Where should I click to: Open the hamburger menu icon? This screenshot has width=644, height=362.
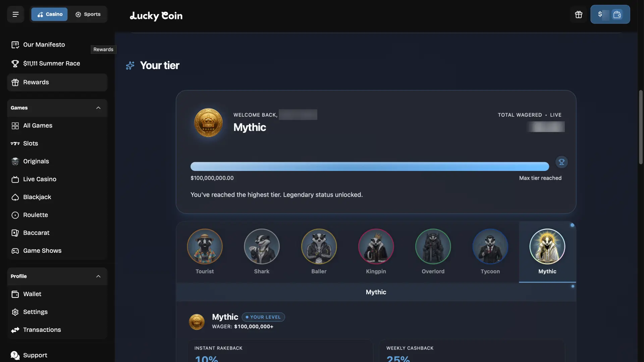15,14
